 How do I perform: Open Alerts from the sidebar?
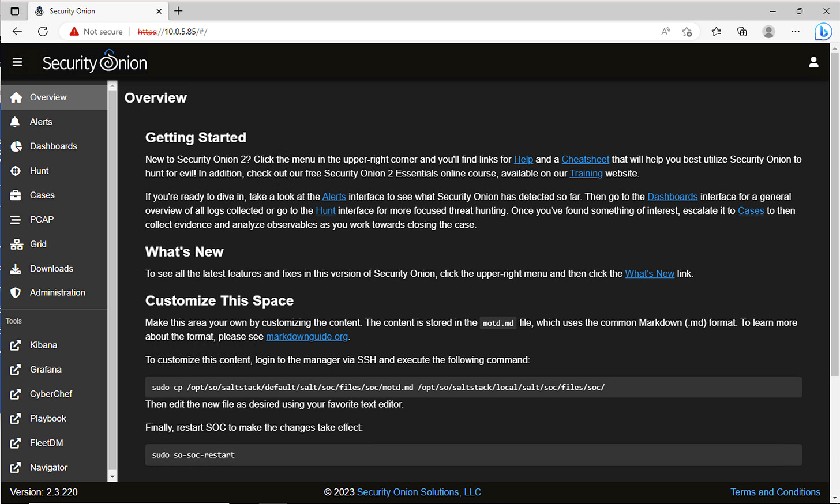coord(54,122)
